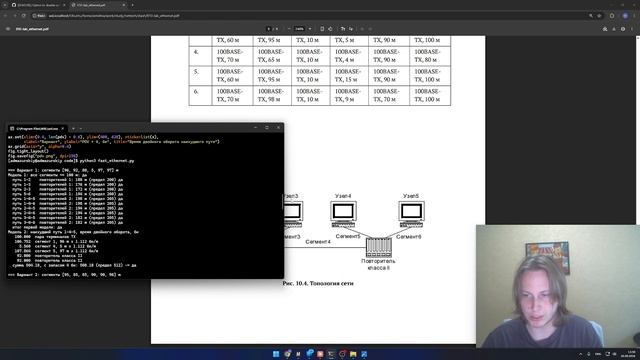Click row 6 cell "100BASE-TX, 9 м"
The height and width of the screenshot is (360, 640).
click(x=348, y=95)
